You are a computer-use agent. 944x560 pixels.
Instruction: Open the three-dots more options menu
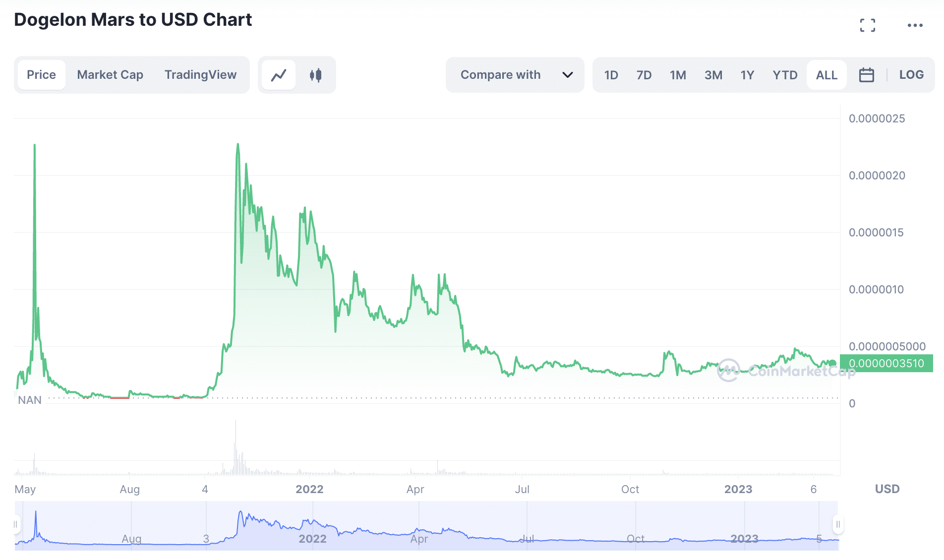915,25
